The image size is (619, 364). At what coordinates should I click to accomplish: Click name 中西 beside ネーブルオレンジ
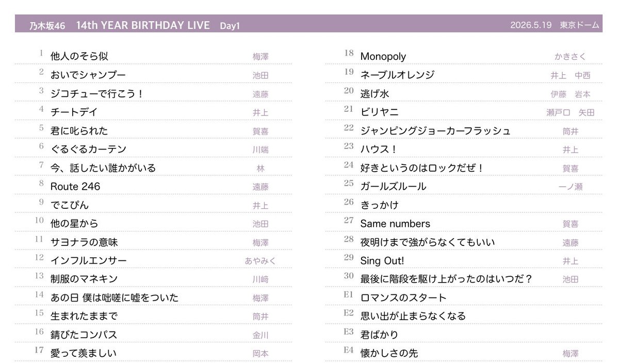582,75
